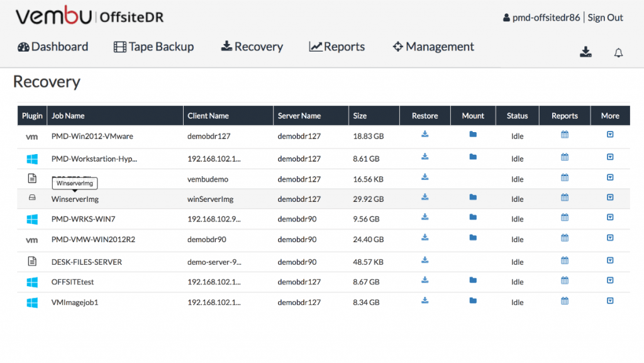The height and width of the screenshot is (363, 644).
Task: Mount the OFFSITEtest backup via folder icon
Action: click(x=473, y=281)
